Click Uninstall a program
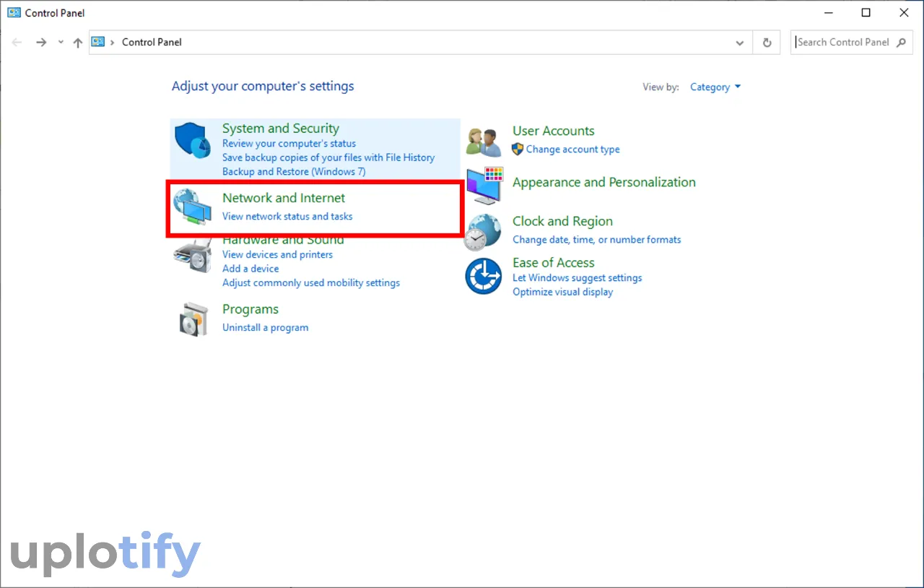The height and width of the screenshot is (588, 924). click(265, 327)
